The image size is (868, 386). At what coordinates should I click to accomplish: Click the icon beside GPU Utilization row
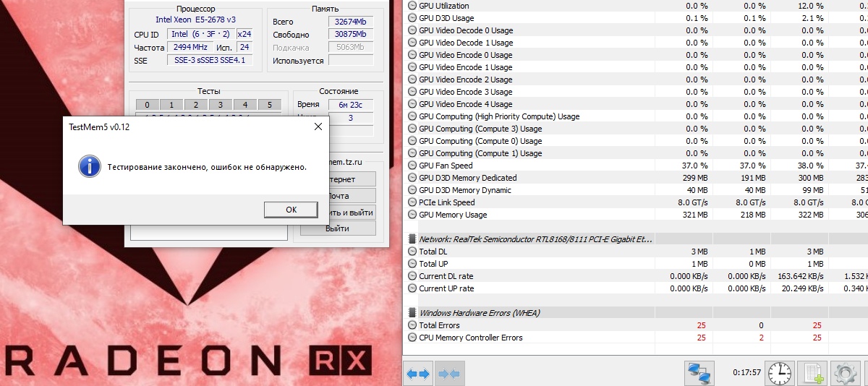[412, 6]
